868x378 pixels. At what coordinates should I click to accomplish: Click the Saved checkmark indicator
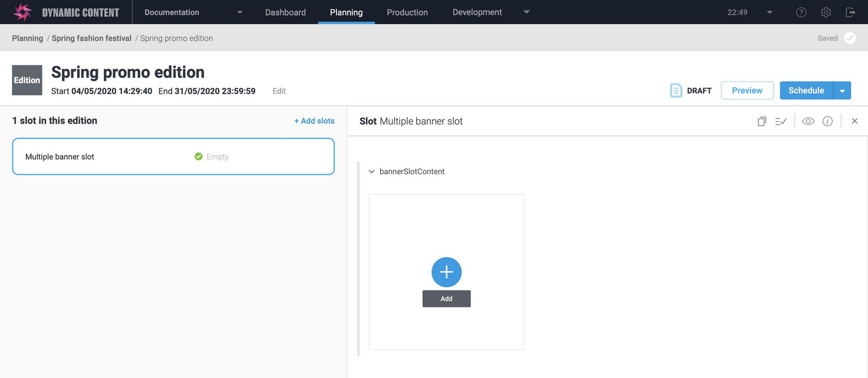[850, 38]
